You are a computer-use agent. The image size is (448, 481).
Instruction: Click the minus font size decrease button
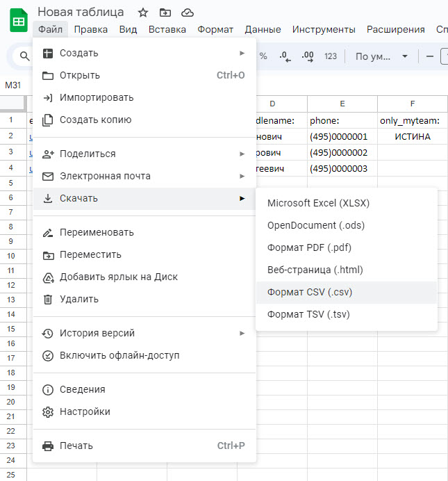click(x=430, y=56)
